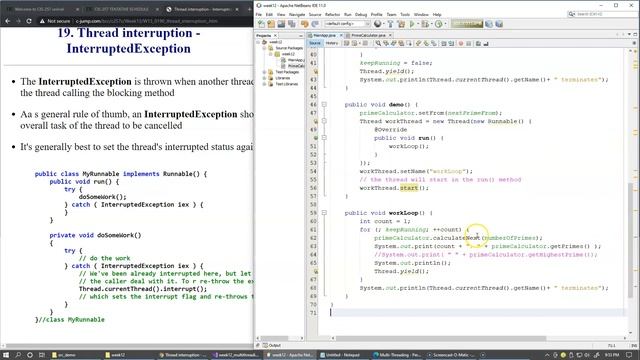The height and width of the screenshot is (360, 640).
Task: Click the Chrome back button
Action: point(8,21)
